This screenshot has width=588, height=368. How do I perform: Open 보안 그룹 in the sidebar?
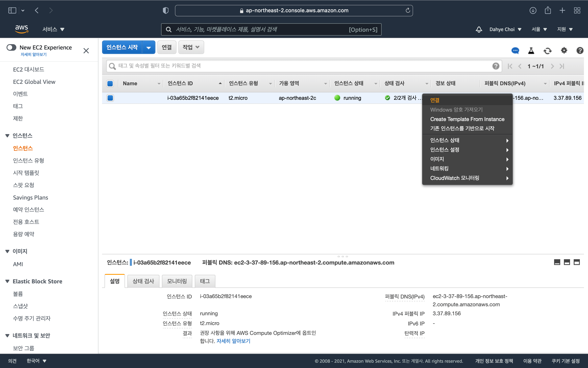(23, 348)
